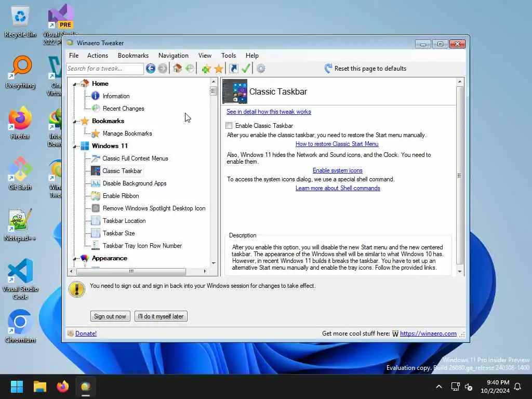
Task: Select Remove Windows Spotlight Desktop Icon item
Action: (154, 208)
